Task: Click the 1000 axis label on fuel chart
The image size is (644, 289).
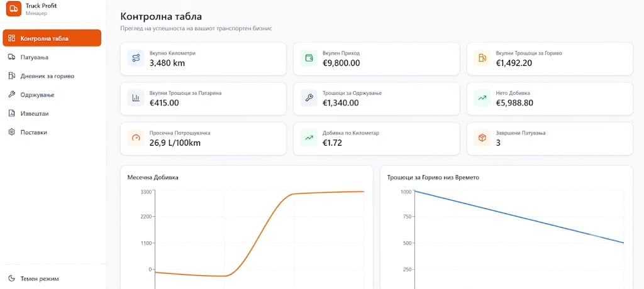Action: 406,192
